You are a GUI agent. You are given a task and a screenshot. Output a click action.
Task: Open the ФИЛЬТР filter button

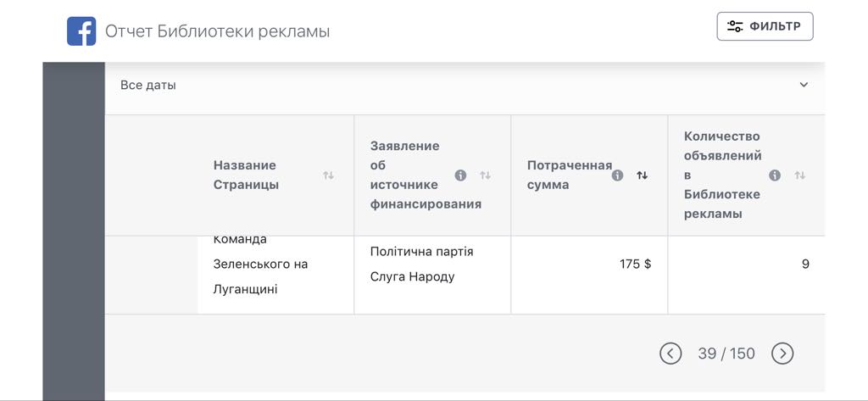point(765,26)
